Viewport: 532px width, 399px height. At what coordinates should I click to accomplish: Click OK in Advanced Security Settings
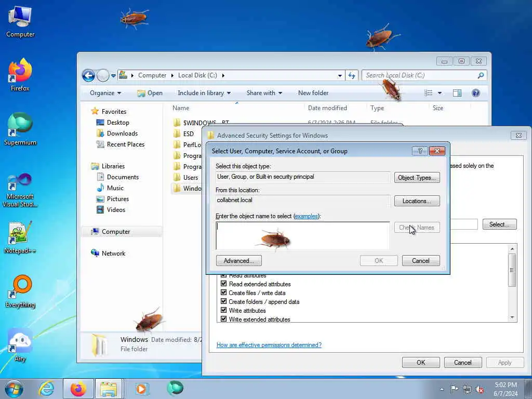[421, 362]
